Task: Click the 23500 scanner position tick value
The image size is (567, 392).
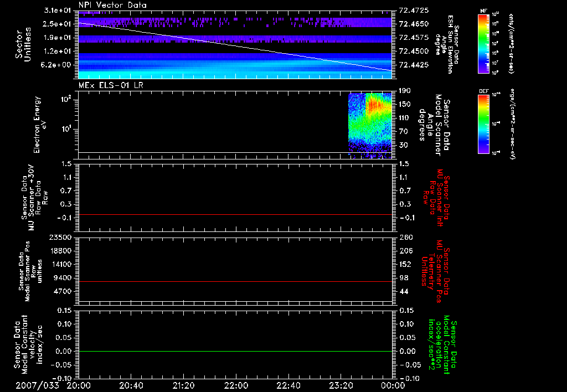Action: pos(60,237)
